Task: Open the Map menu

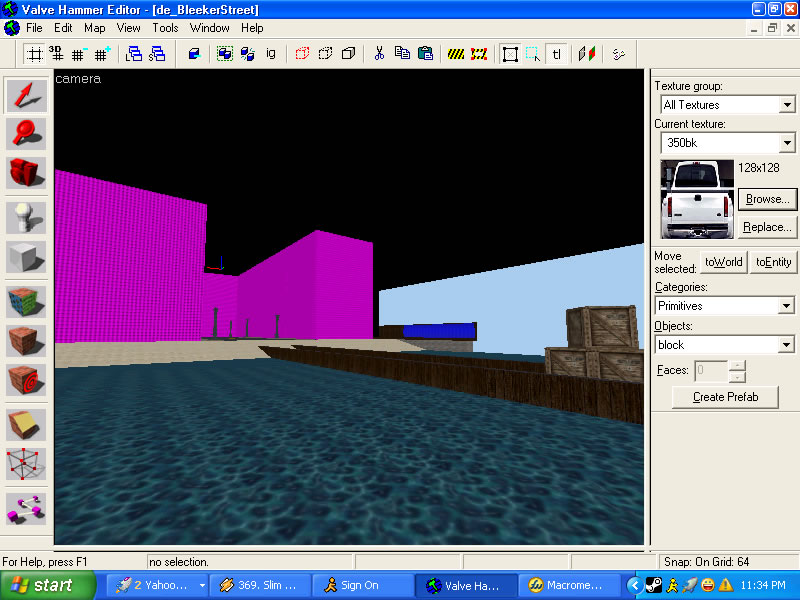Action: [x=94, y=28]
